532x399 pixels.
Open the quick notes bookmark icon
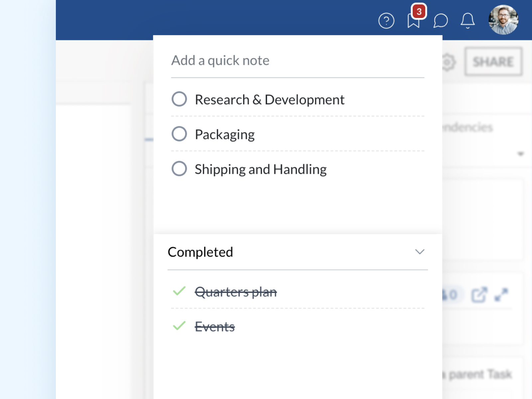tap(414, 21)
